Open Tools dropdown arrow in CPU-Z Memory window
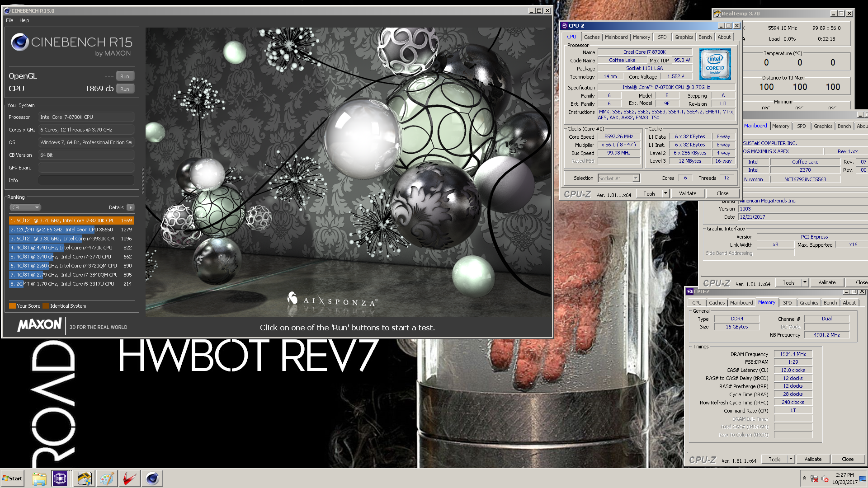868x488 pixels. coord(791,459)
